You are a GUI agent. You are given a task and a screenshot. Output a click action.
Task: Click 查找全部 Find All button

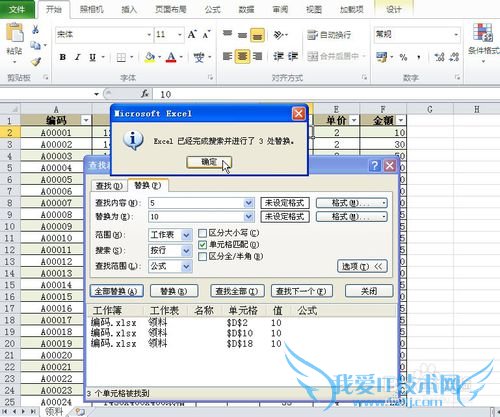point(237,291)
